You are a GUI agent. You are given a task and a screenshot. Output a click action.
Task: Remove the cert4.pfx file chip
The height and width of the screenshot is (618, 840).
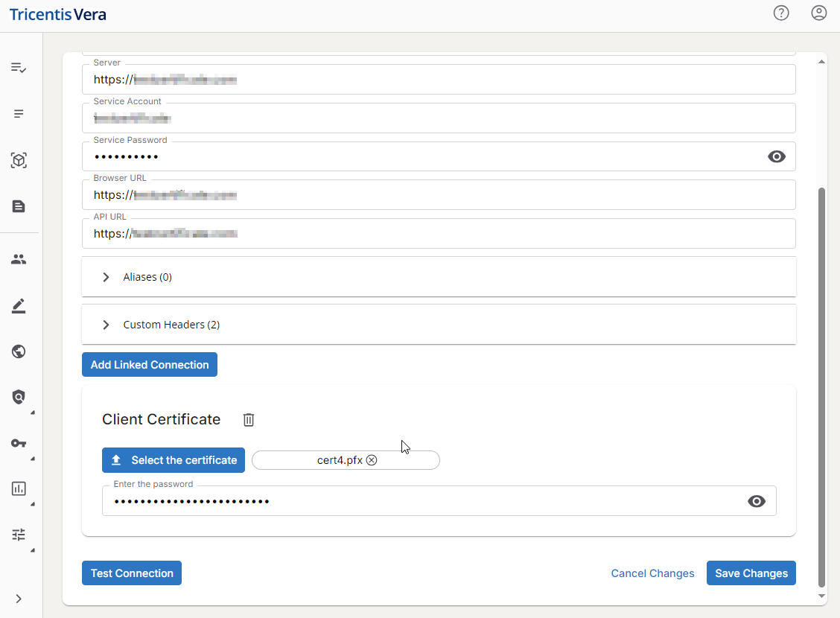pos(372,460)
